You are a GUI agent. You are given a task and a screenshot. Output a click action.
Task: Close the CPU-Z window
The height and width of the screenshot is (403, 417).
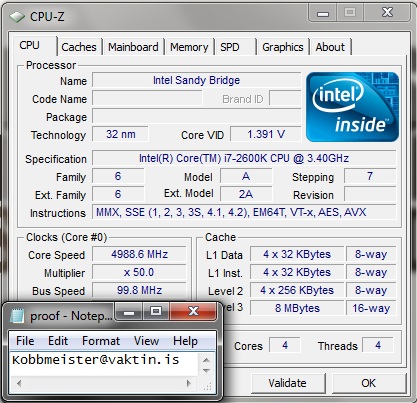(x=387, y=13)
